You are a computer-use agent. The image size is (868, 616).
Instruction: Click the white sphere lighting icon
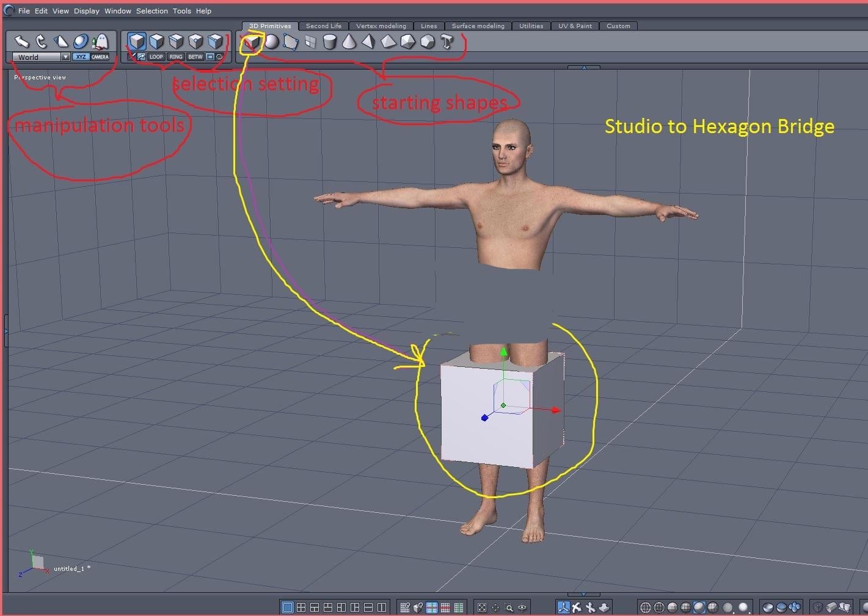click(x=743, y=607)
